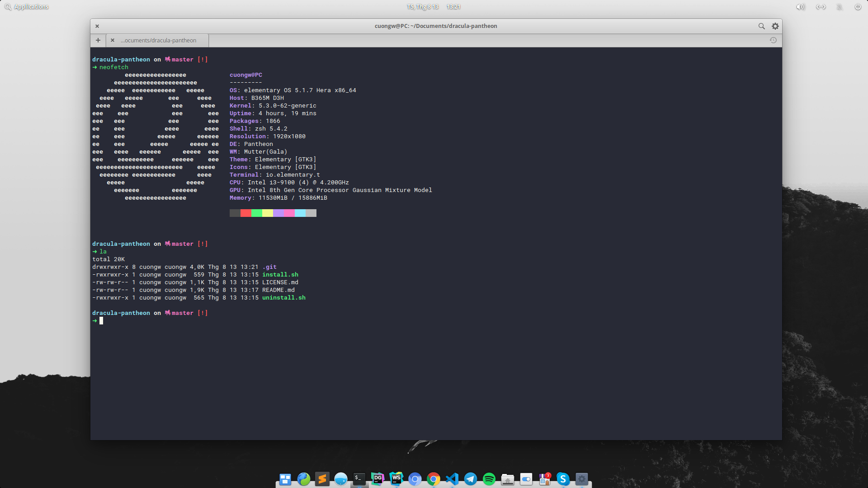Open terminal settings gear menu
The height and width of the screenshot is (488, 868).
(775, 26)
